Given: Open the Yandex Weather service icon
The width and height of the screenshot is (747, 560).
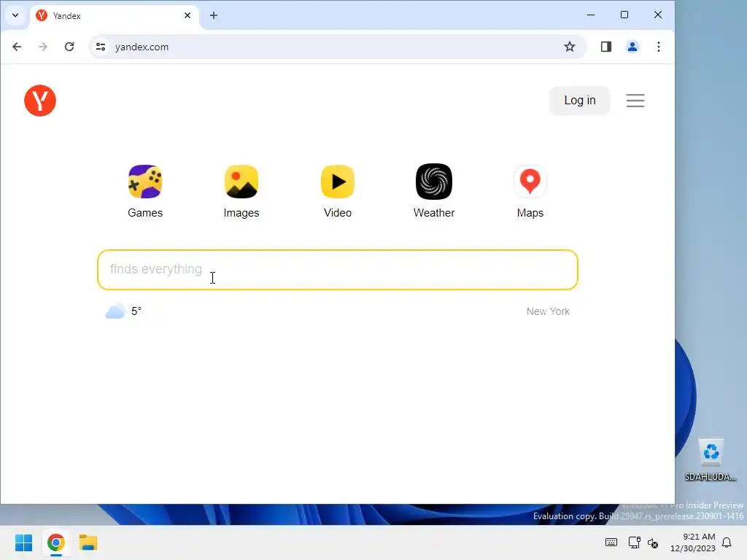Looking at the screenshot, I should pyautogui.click(x=434, y=182).
